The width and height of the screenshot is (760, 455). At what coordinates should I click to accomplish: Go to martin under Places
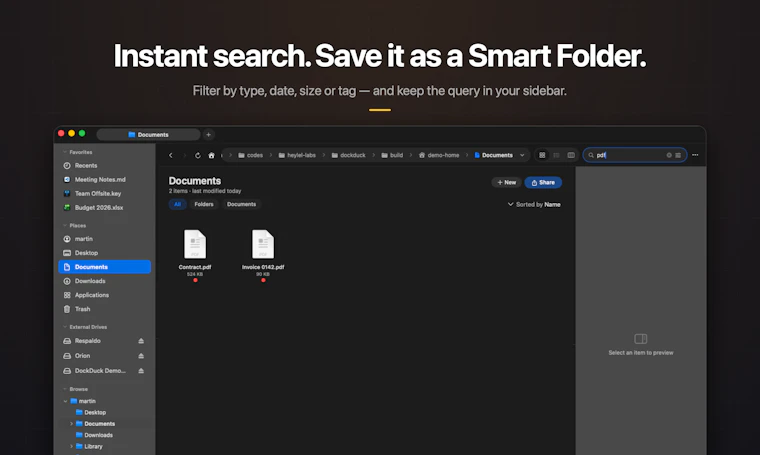[105, 239]
